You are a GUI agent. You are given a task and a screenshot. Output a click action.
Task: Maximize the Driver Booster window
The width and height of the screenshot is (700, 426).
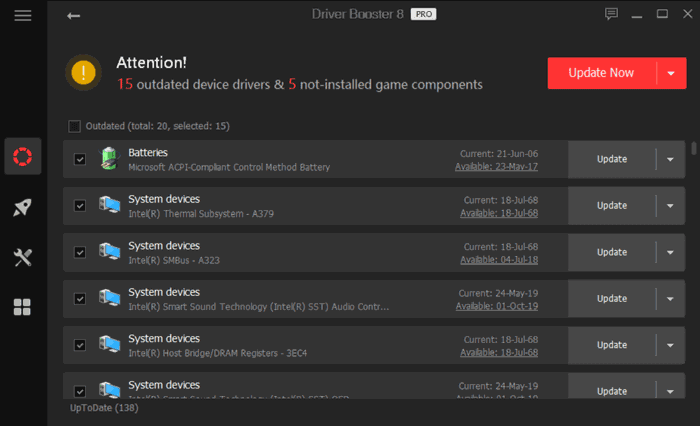point(662,14)
